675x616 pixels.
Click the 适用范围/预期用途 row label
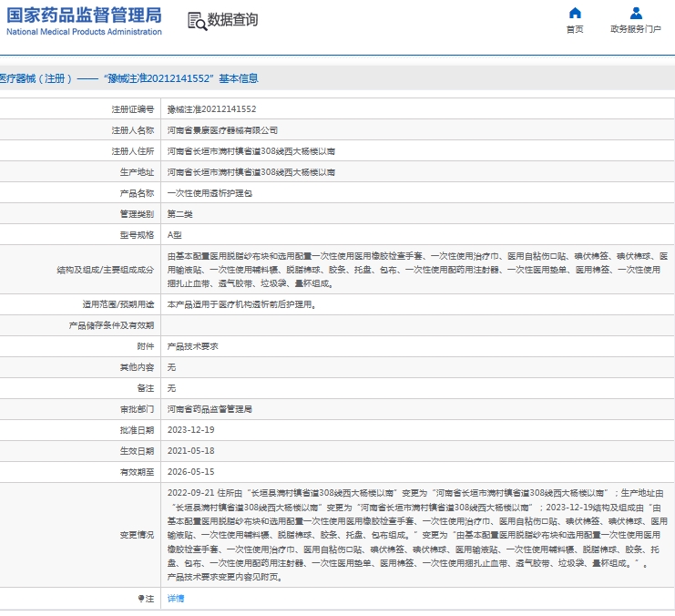(118, 304)
